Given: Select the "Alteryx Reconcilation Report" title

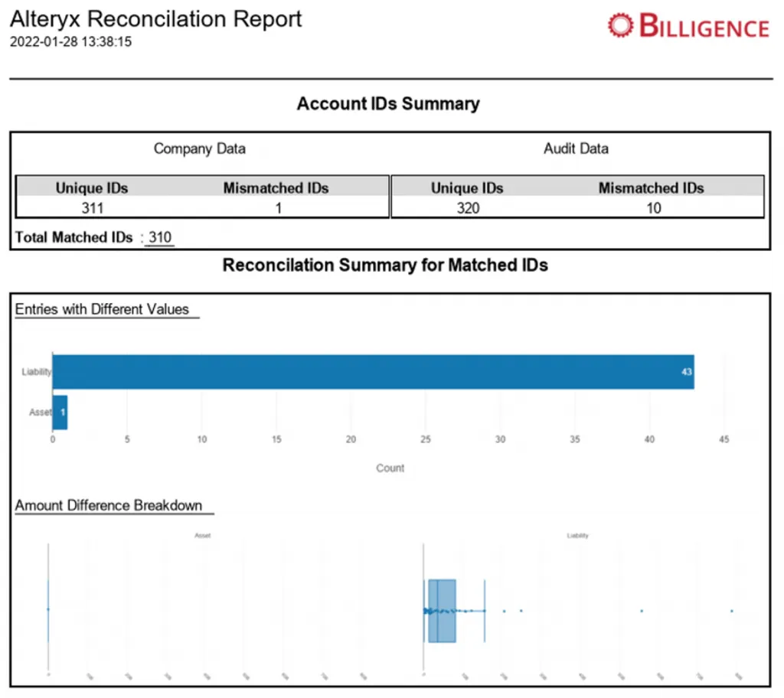Looking at the screenshot, I should coord(155,19).
